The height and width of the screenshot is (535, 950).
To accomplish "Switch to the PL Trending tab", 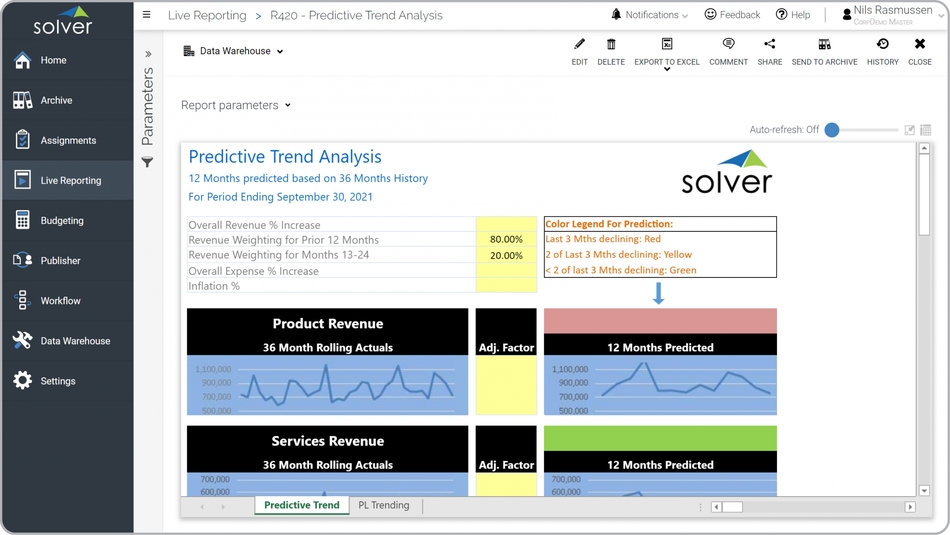I will tap(384, 505).
